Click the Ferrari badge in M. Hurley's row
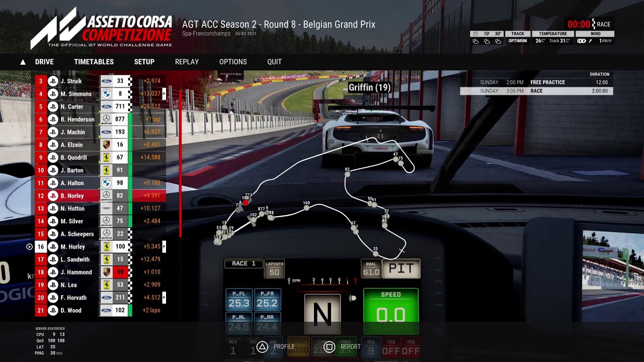The width and height of the screenshot is (644, 362). point(106,247)
